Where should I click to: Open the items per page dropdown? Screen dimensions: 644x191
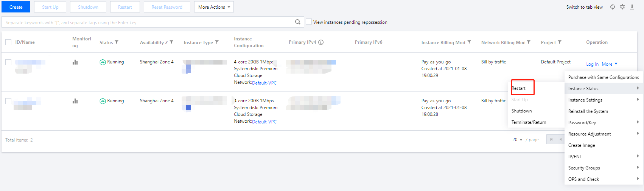point(517,140)
